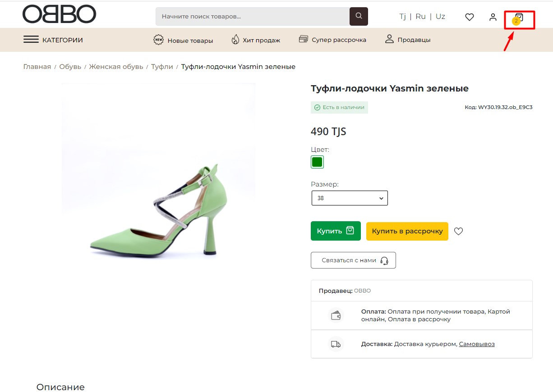The height and width of the screenshot is (392, 553).
Task: Switch language to Tj
Action: tap(402, 16)
